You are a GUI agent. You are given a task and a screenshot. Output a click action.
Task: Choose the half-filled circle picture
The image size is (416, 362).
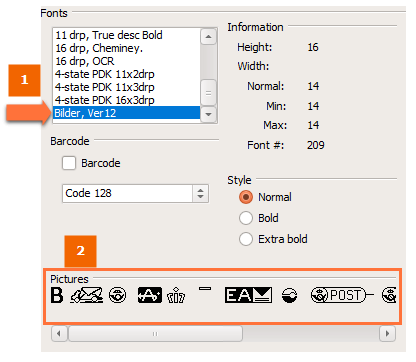289,295
